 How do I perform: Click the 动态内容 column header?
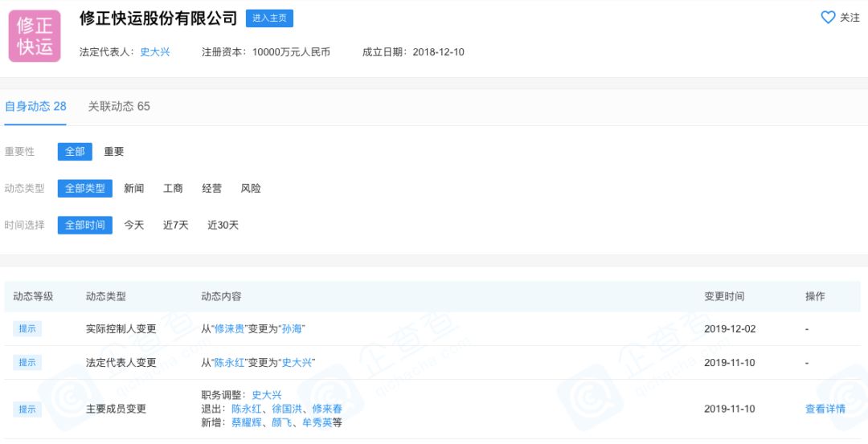pyautogui.click(x=222, y=296)
